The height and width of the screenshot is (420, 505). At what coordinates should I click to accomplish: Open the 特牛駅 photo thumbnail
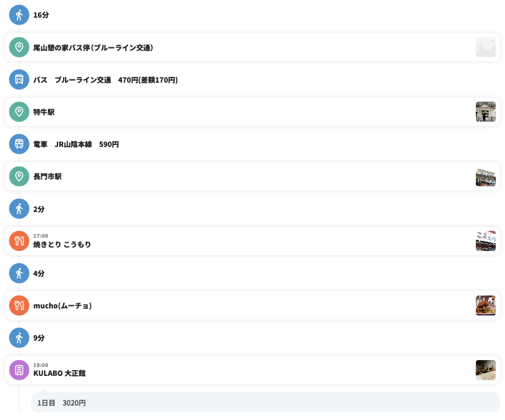point(485,112)
